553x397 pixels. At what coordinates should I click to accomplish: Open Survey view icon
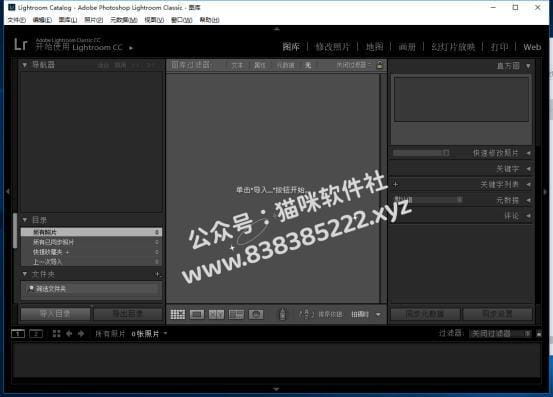pos(236,314)
